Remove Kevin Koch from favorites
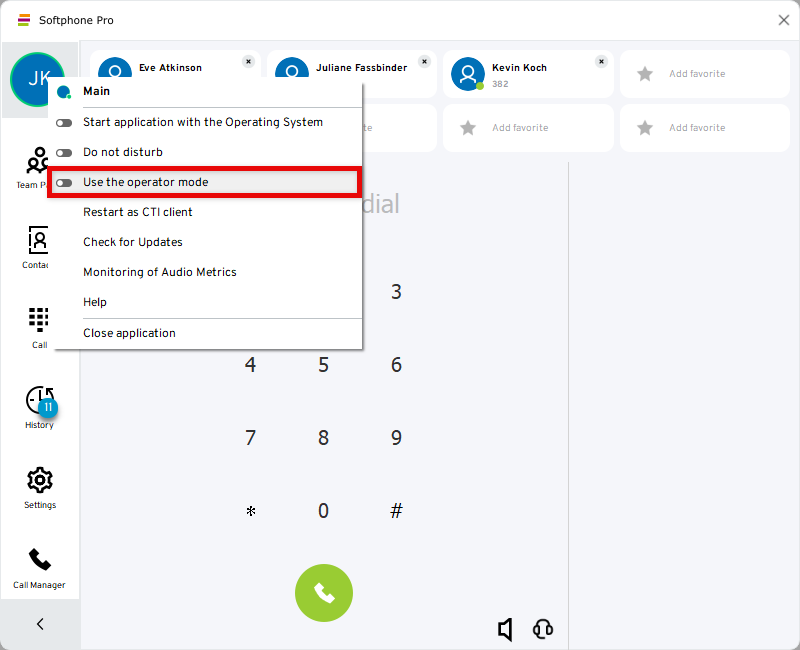 pyautogui.click(x=601, y=61)
